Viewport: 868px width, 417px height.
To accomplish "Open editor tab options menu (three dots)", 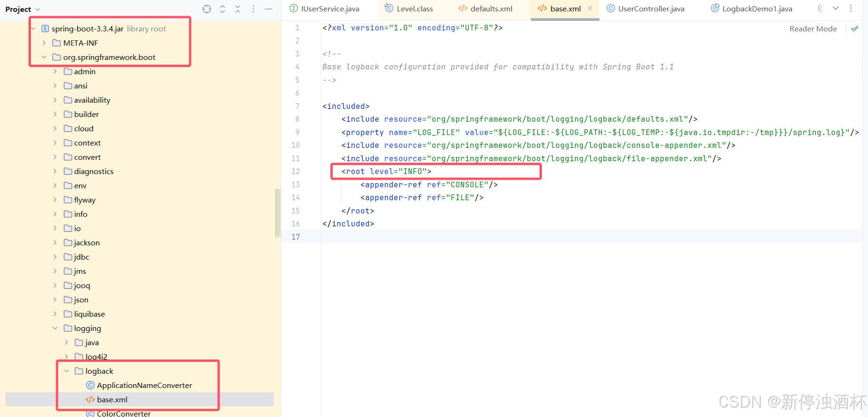I will (x=851, y=8).
